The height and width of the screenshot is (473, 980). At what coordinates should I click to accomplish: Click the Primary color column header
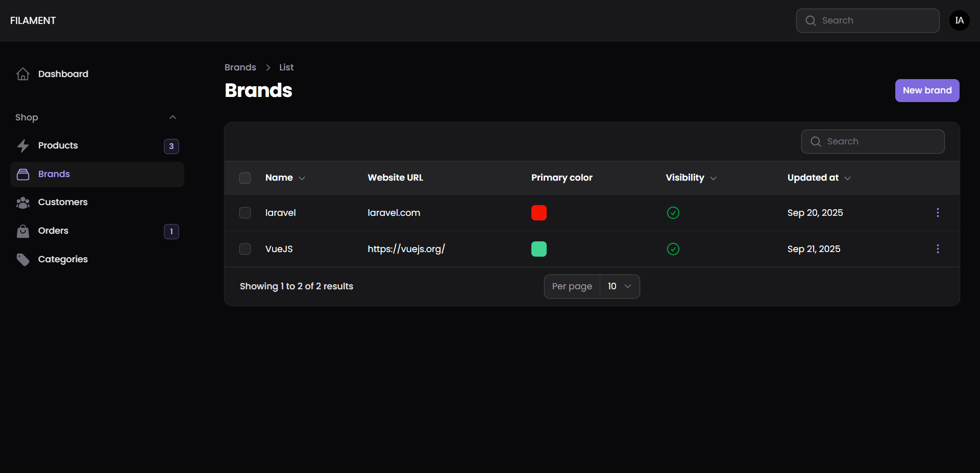point(562,178)
